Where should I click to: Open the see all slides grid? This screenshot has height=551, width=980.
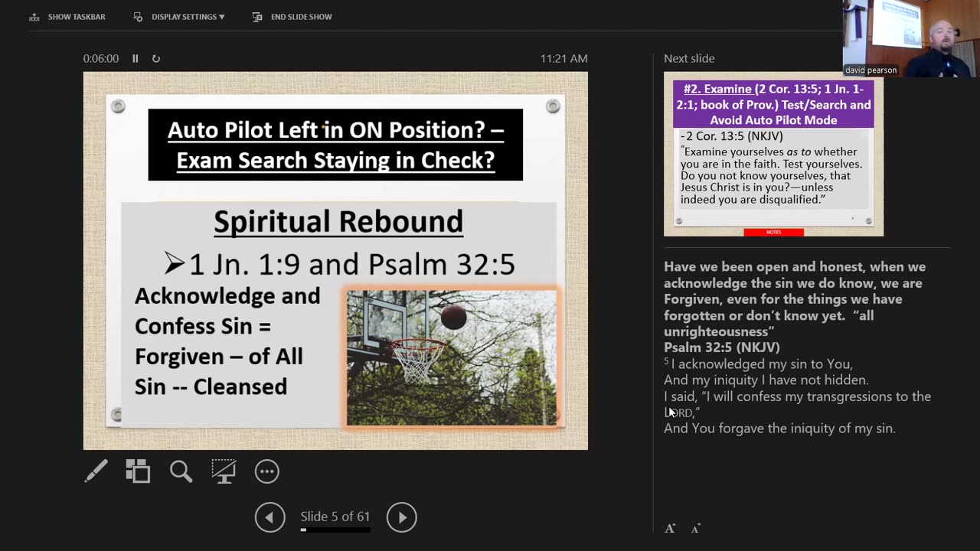(138, 471)
